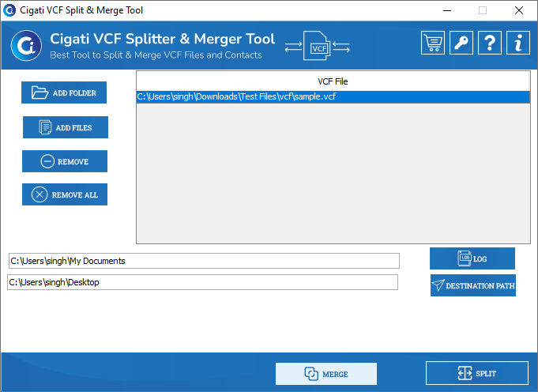Click the Add Folder button

coord(64,92)
